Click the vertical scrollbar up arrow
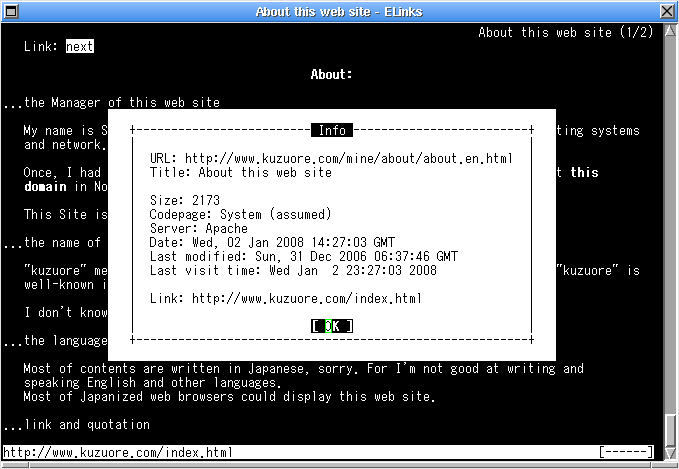This screenshot has width=679, height=469. [x=670, y=31]
